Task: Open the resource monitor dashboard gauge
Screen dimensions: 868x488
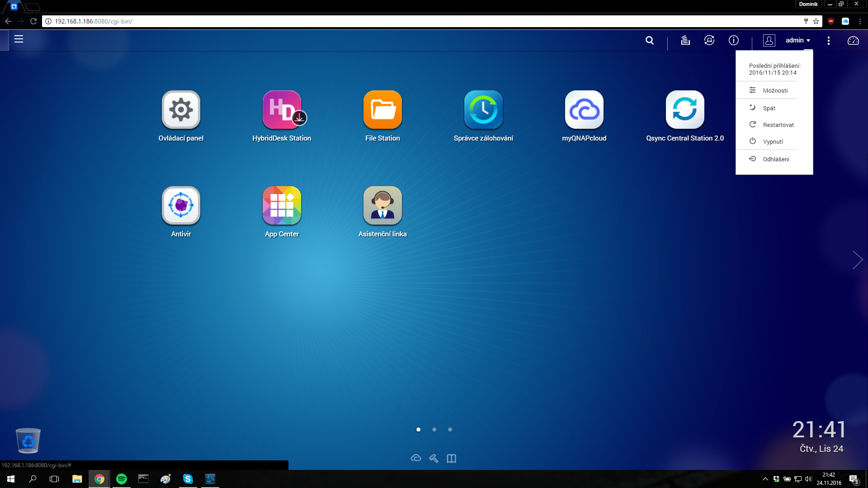Action: [853, 41]
